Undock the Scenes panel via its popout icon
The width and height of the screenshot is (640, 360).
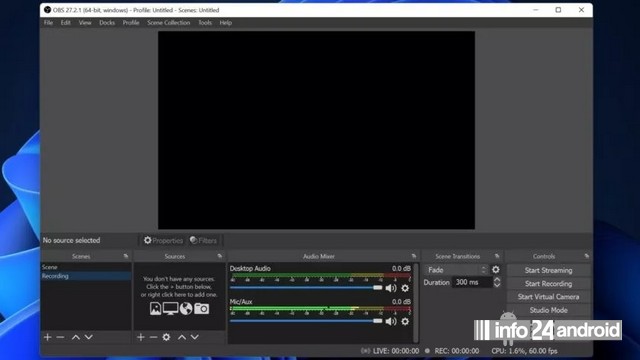click(126, 256)
